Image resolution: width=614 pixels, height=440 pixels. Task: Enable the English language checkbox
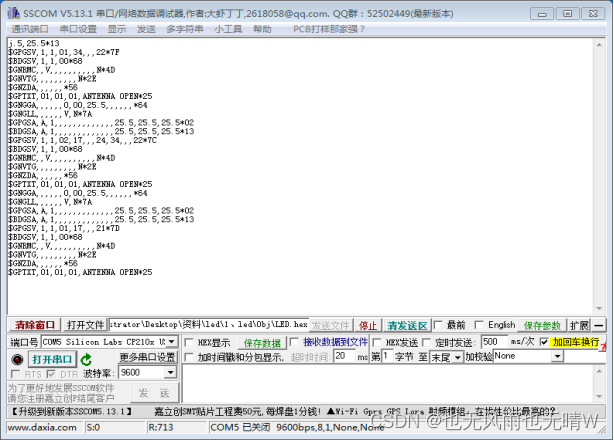pyautogui.click(x=479, y=325)
